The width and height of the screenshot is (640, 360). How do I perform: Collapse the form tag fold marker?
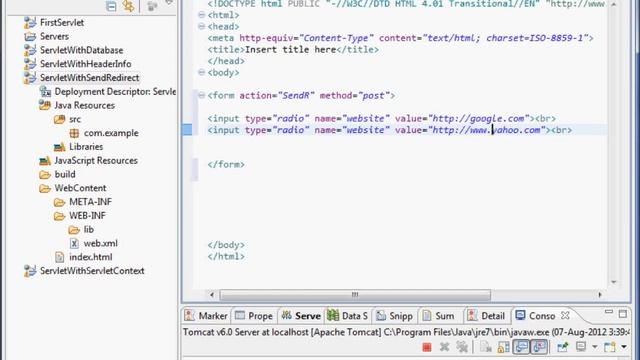coord(201,95)
